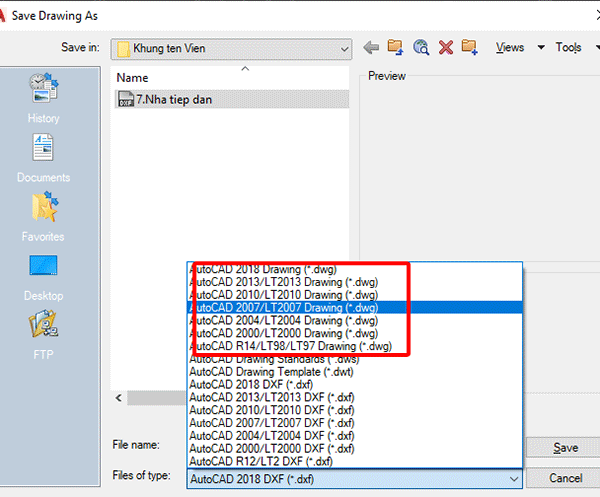Pick AutoCAD 2007/LT2007 DXF (*.dxf)

[354, 423]
